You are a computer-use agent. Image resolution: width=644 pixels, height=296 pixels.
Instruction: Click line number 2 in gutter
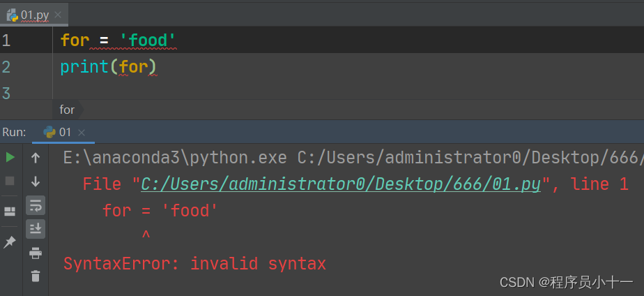point(6,66)
